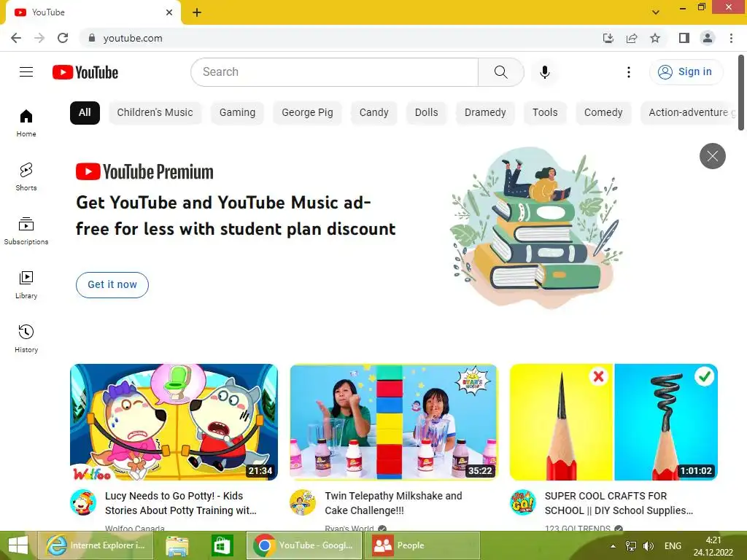Open the tab search chevron
The image size is (747, 560).
pyautogui.click(x=656, y=12)
